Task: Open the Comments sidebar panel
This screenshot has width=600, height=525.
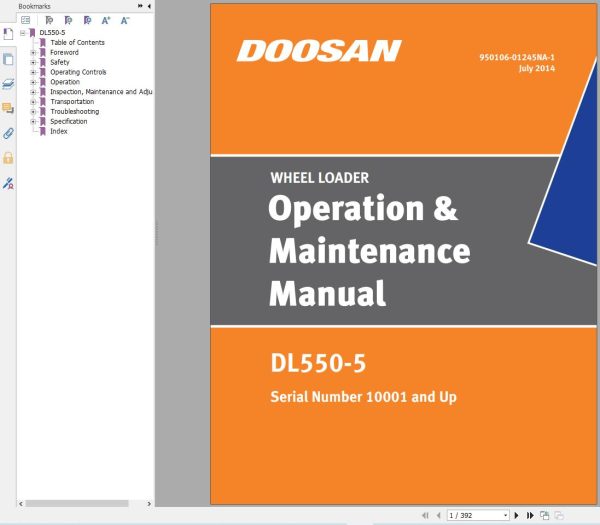Action: click(x=8, y=108)
